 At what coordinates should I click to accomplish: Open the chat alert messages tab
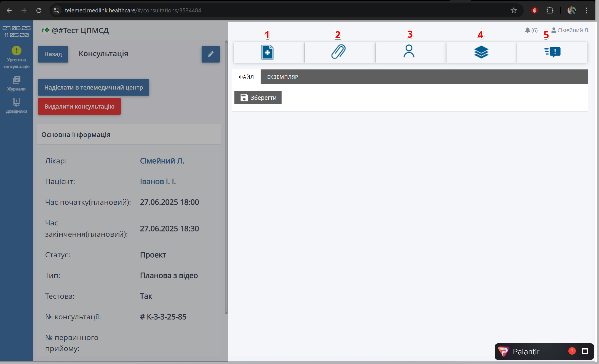[552, 52]
